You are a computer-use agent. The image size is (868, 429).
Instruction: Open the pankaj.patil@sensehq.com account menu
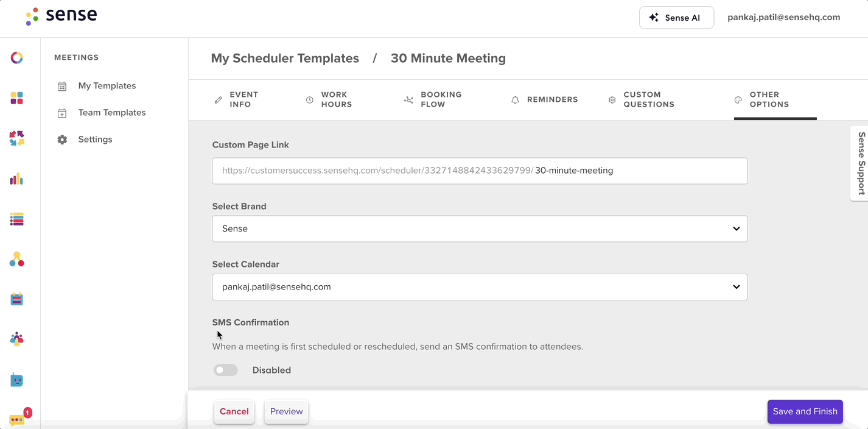coord(784,18)
